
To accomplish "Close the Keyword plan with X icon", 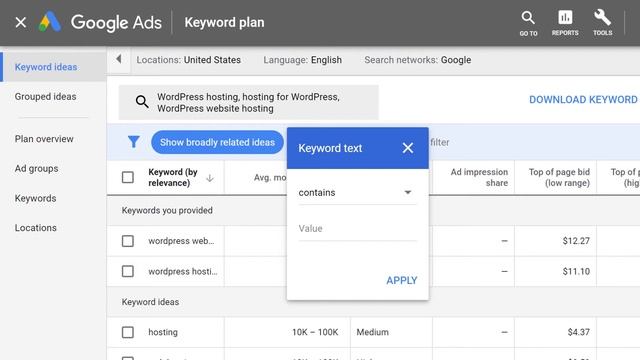I will pos(20,22).
